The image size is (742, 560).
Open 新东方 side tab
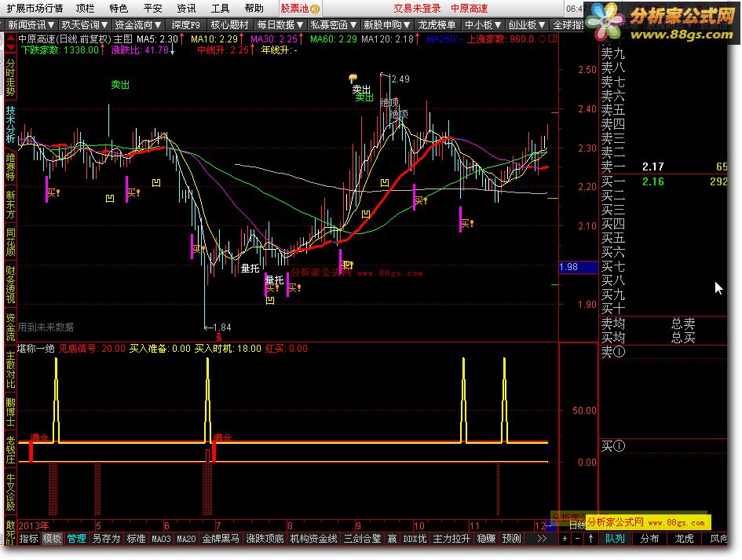10,204
